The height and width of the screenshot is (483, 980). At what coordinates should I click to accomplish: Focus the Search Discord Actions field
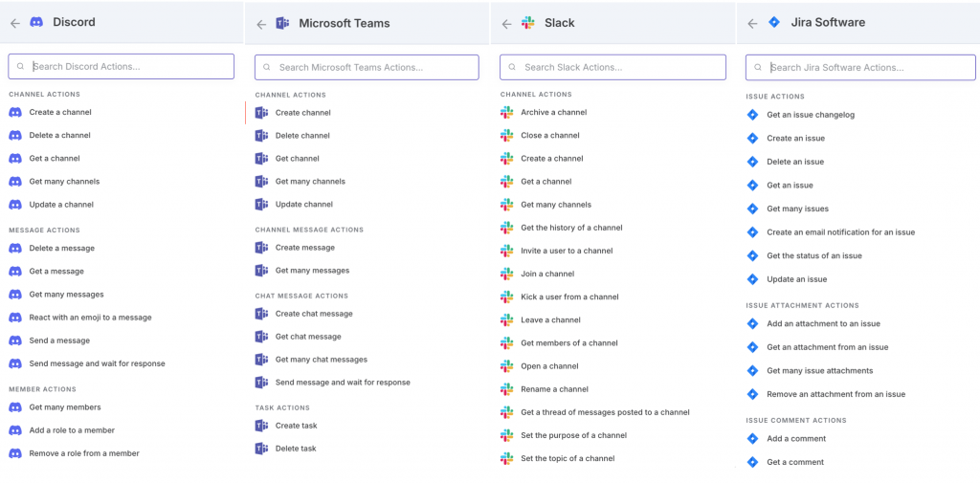pos(131,67)
